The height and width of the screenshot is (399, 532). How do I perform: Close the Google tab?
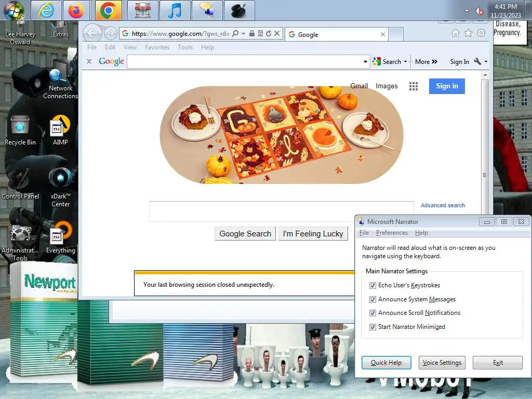[x=383, y=34]
